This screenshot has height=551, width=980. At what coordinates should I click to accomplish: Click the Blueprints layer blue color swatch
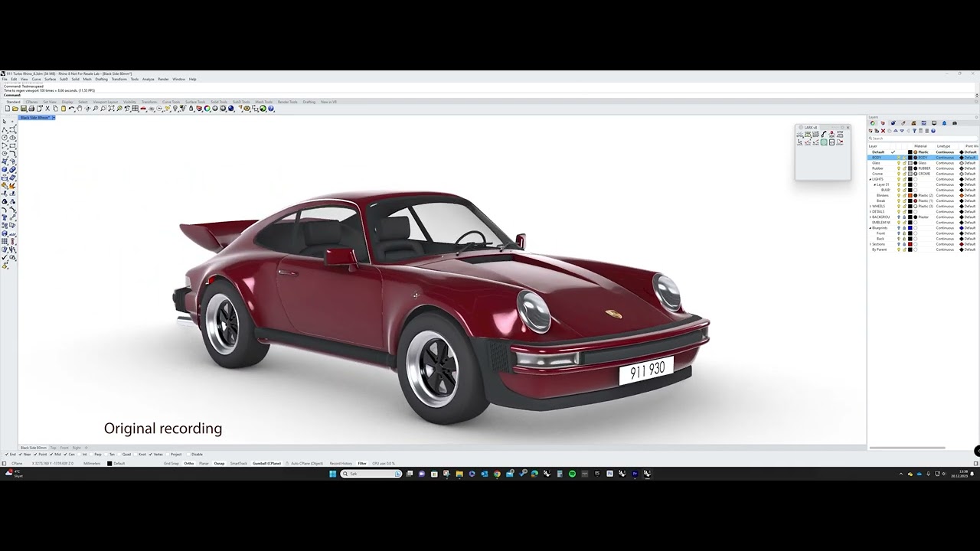coord(910,228)
